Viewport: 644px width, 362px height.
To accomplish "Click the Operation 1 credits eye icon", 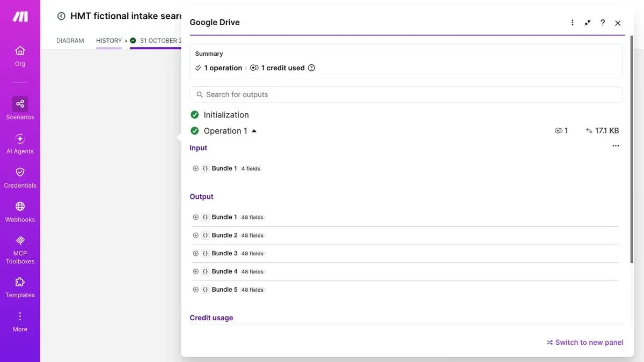I will tap(558, 131).
